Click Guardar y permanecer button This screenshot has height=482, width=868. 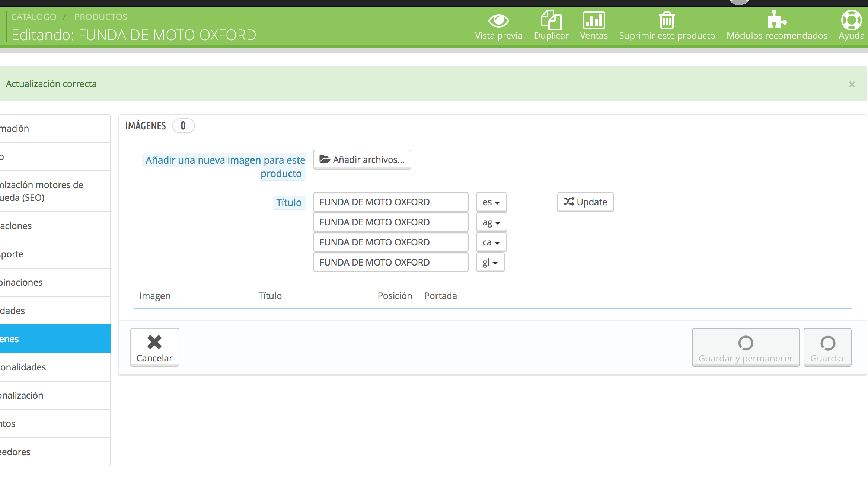coord(745,347)
